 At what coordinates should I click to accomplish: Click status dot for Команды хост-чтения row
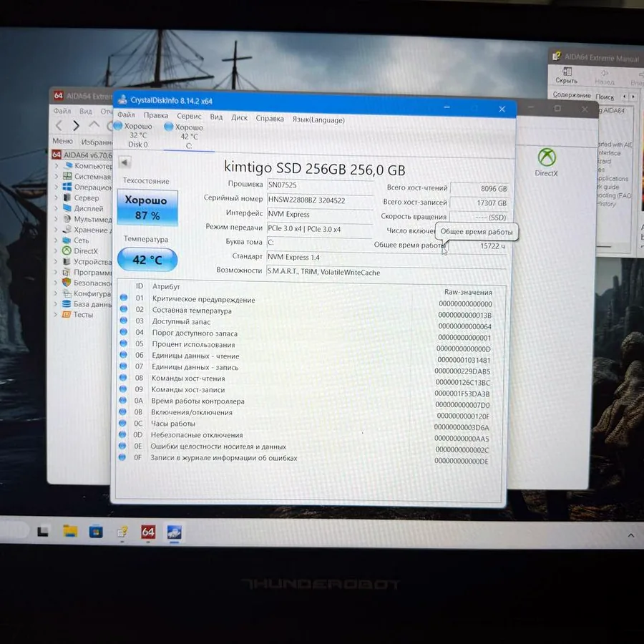pos(123,377)
